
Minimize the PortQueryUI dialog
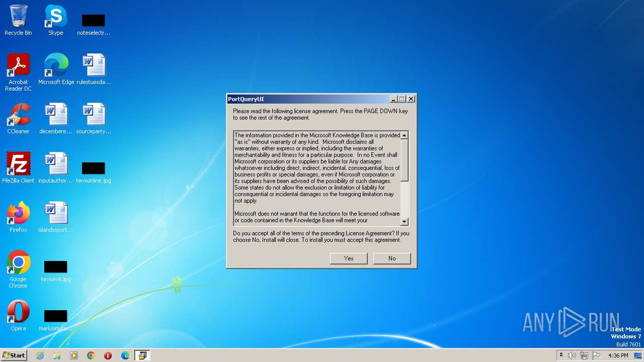pos(393,99)
